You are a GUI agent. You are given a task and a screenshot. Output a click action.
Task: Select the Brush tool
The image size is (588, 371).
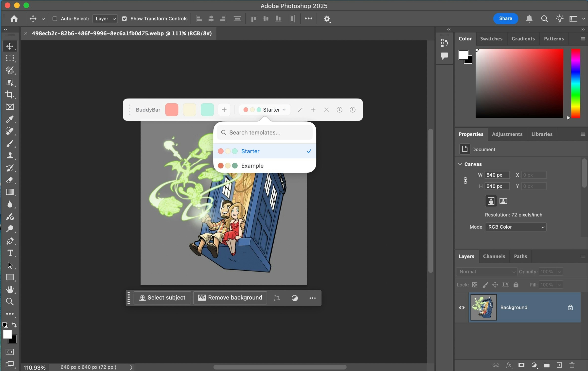10,143
